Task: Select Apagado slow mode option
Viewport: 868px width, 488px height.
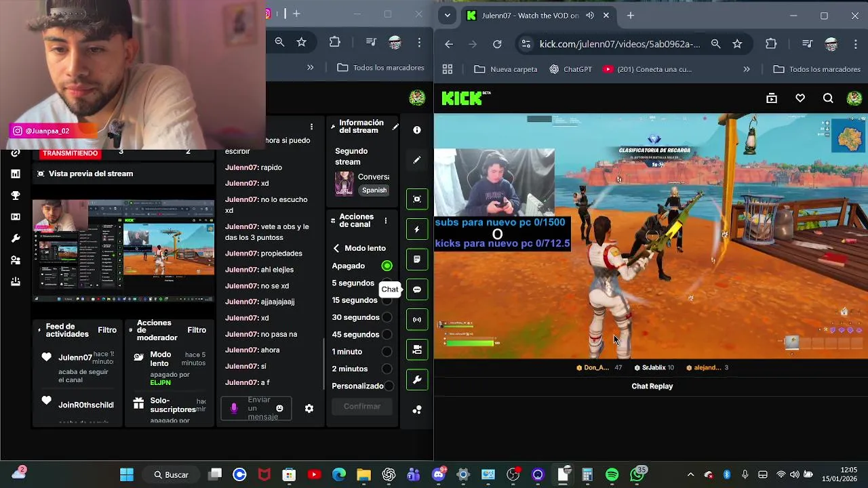Action: click(387, 266)
